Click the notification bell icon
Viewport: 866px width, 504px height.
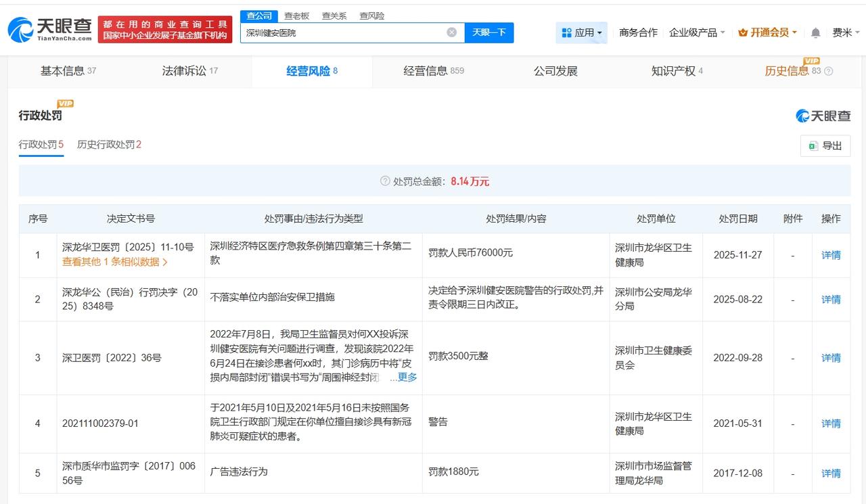pos(815,32)
